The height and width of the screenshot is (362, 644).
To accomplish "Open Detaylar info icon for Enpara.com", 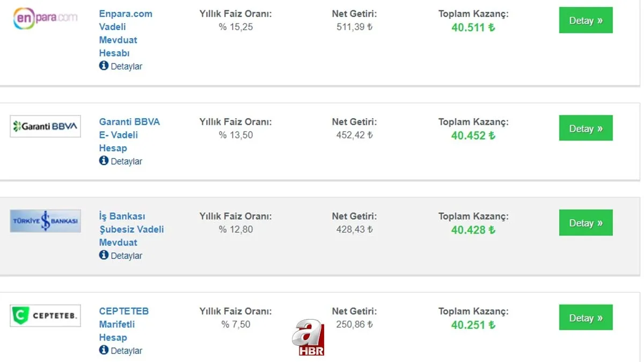I will pyautogui.click(x=103, y=66).
